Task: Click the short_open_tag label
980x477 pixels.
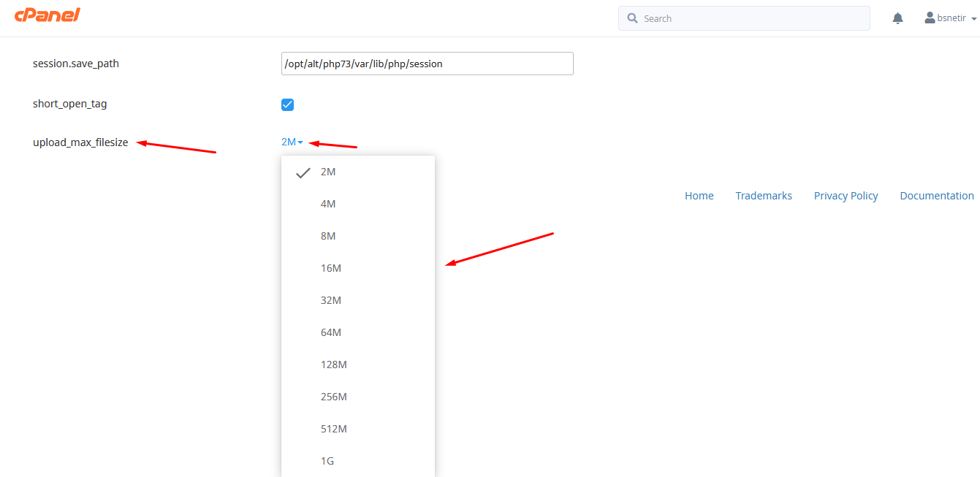Action: point(70,104)
